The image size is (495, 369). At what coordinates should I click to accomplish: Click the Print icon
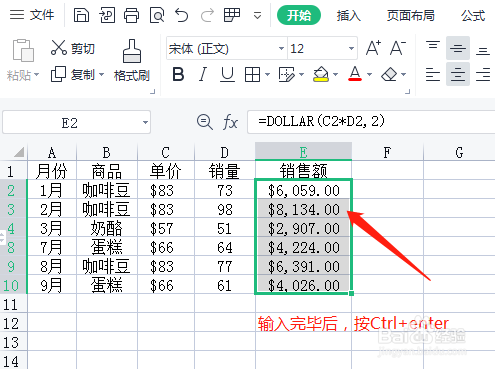tap(131, 15)
